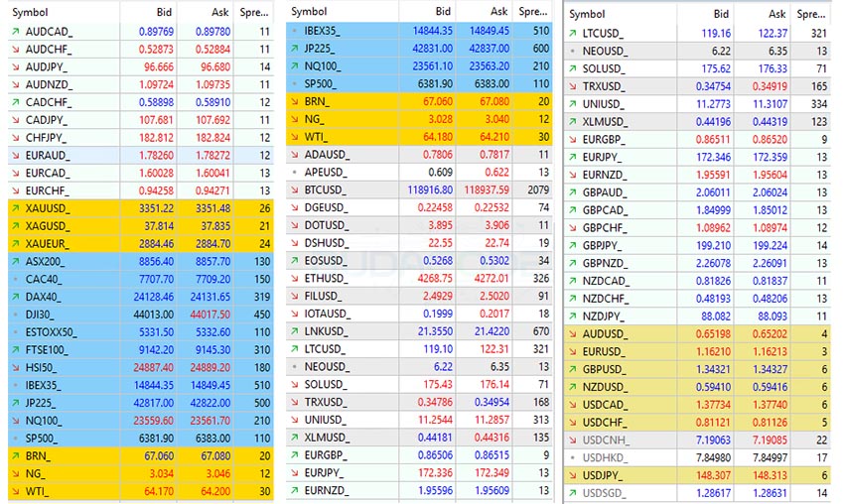Image resolution: width=844 pixels, height=504 pixels.
Task: Select the AUDJPY_ symbol row
Action: [141, 67]
